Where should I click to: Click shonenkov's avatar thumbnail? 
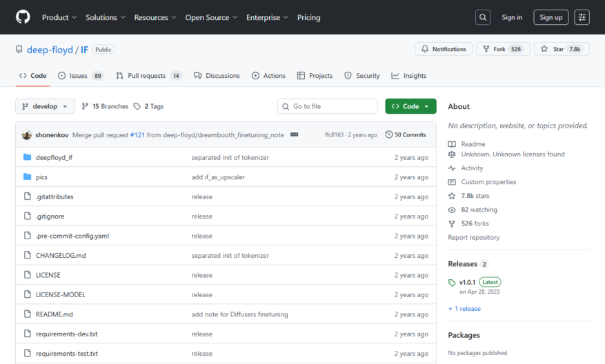pos(27,135)
